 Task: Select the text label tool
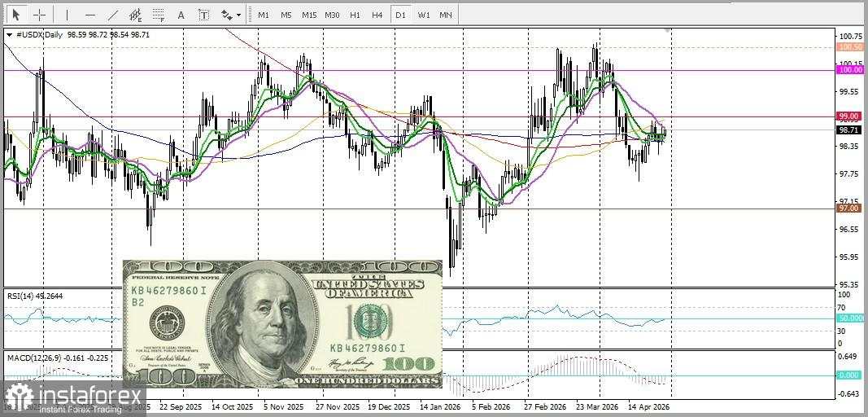click(204, 15)
